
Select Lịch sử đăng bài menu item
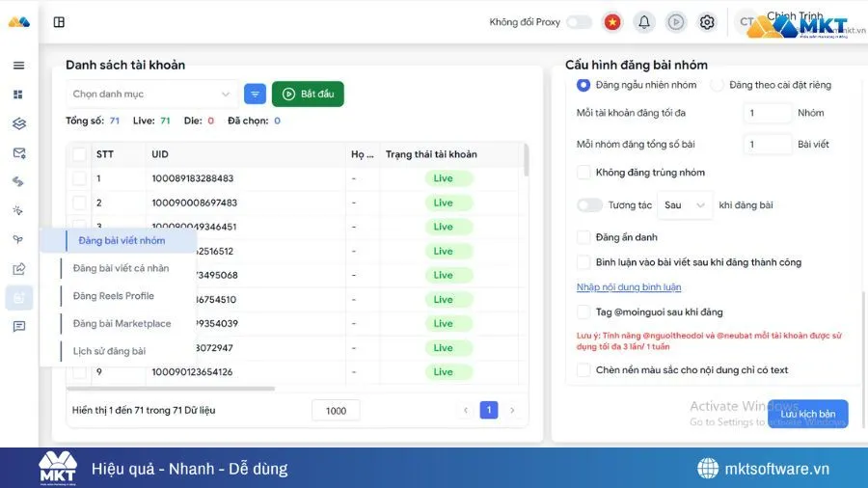pyautogui.click(x=109, y=351)
